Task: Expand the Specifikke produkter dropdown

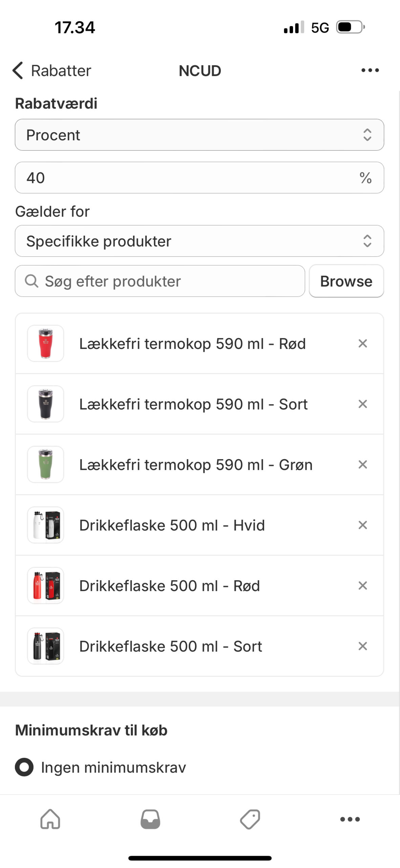Action: [x=199, y=241]
